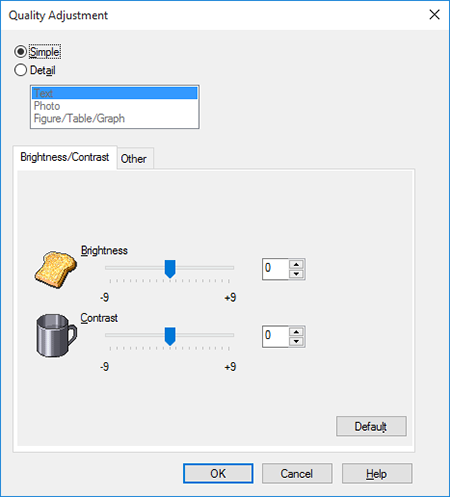
Task: Confirm settings with the OK button
Action: coord(218,473)
